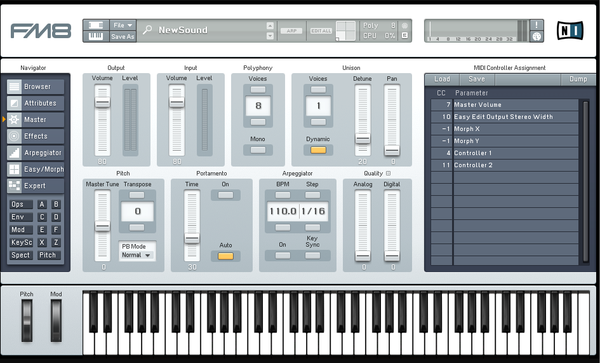This screenshot has width=600, height=363.
Task: Enable the Mono toggle under Polyphony
Action: point(258,150)
